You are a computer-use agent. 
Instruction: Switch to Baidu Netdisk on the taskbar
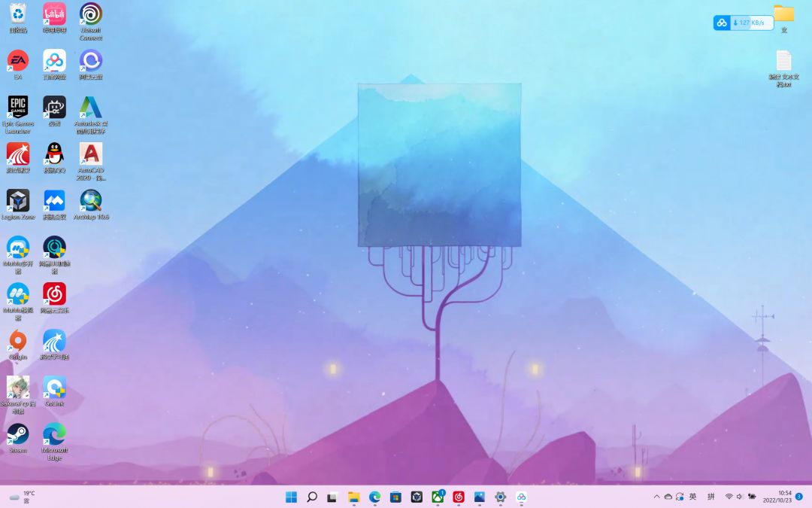point(522,497)
